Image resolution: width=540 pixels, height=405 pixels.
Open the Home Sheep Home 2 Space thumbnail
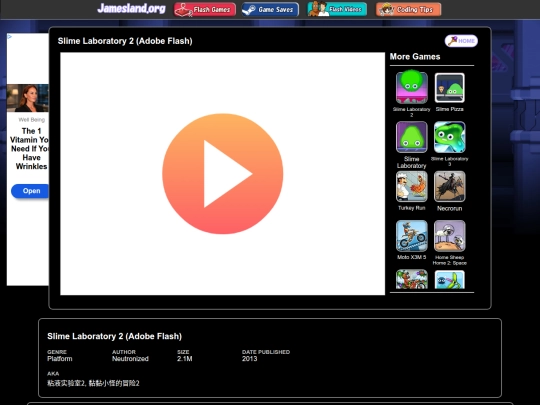pyautogui.click(x=449, y=236)
